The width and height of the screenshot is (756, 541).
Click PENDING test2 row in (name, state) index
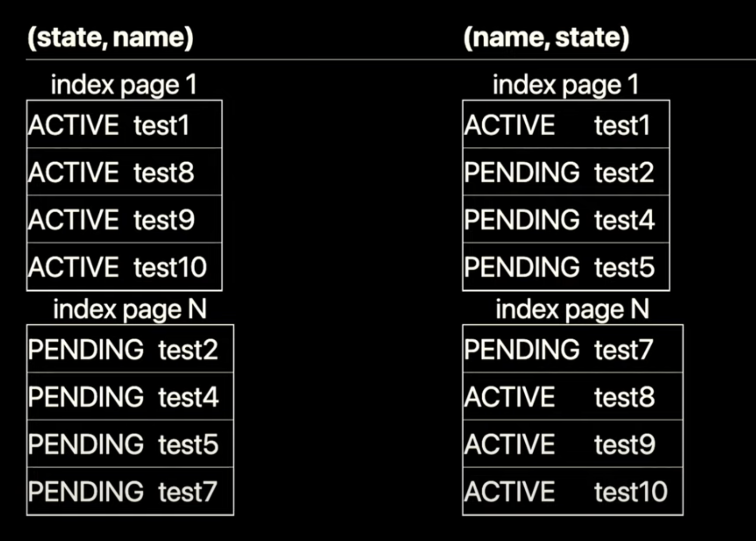point(566,172)
